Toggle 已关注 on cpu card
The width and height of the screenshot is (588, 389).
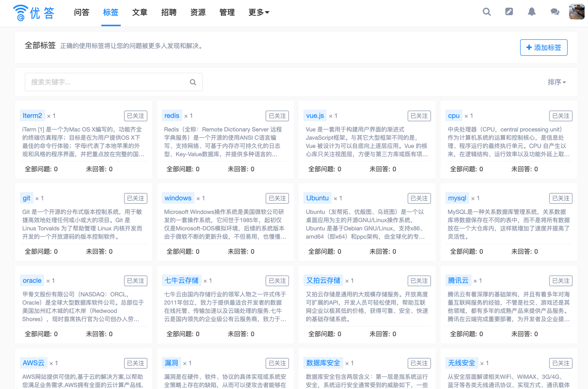561,116
